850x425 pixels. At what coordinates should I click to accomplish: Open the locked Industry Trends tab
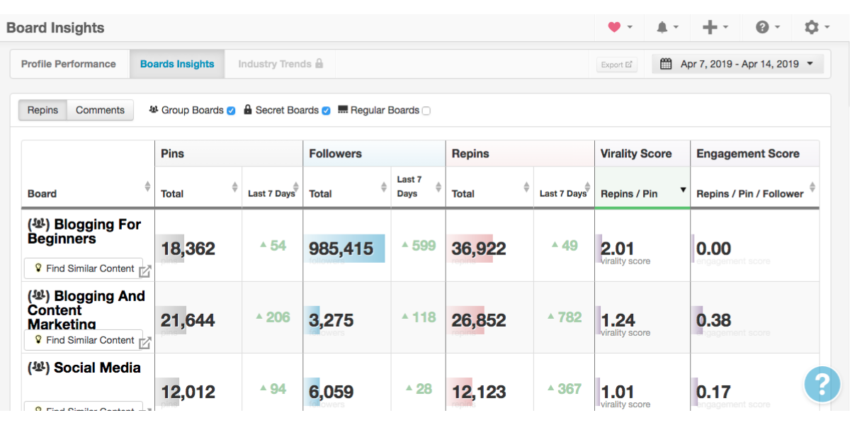tap(280, 64)
